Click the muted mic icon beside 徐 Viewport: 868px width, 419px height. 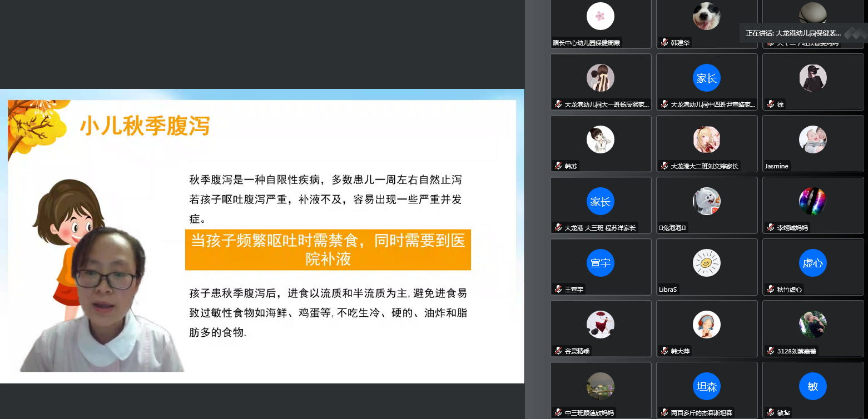tap(770, 104)
